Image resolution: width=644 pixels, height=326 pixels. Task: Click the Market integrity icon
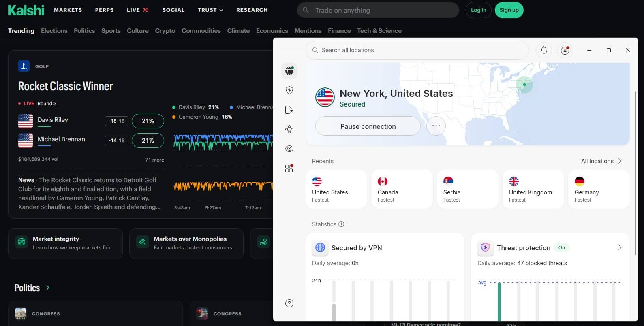(x=21, y=242)
